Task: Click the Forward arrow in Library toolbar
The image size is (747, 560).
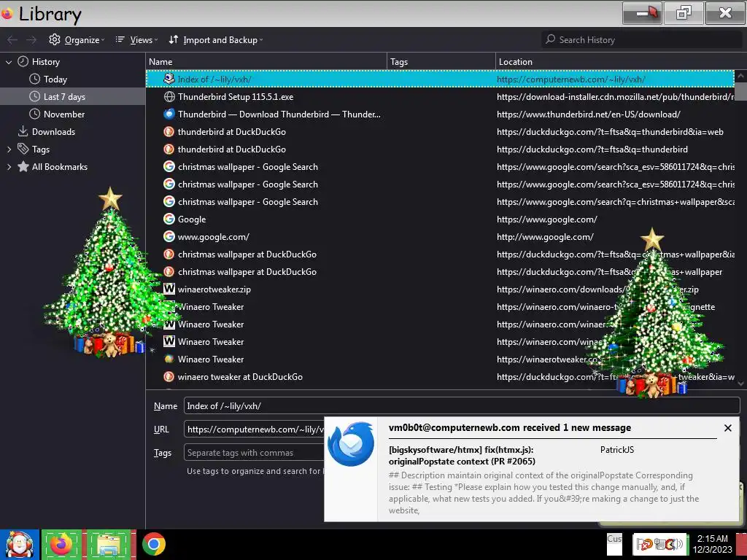Action: [x=31, y=40]
